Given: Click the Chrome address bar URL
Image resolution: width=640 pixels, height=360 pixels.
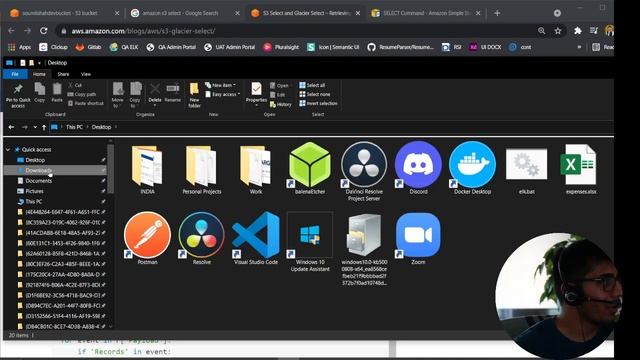Looking at the screenshot, I should click(x=143, y=31).
